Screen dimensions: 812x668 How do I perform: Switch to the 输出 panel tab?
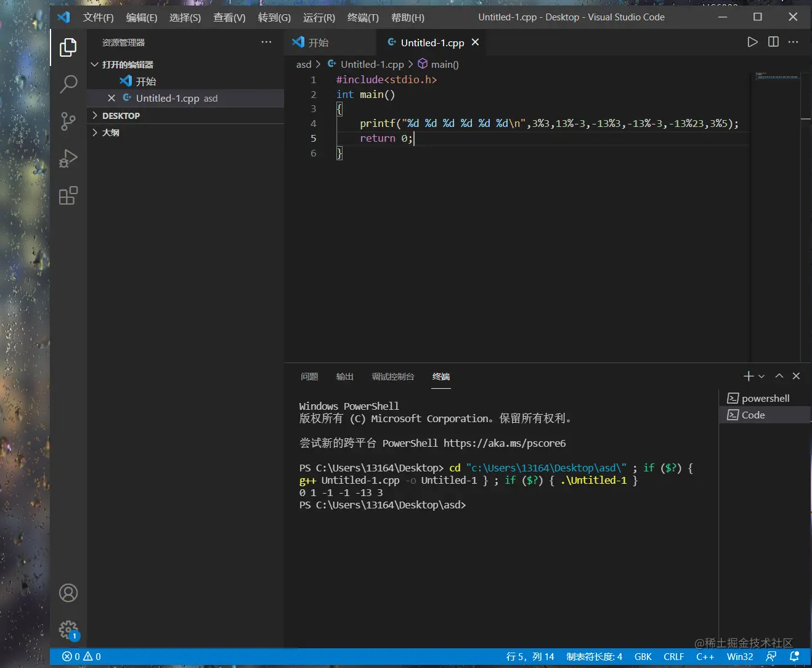coord(345,377)
